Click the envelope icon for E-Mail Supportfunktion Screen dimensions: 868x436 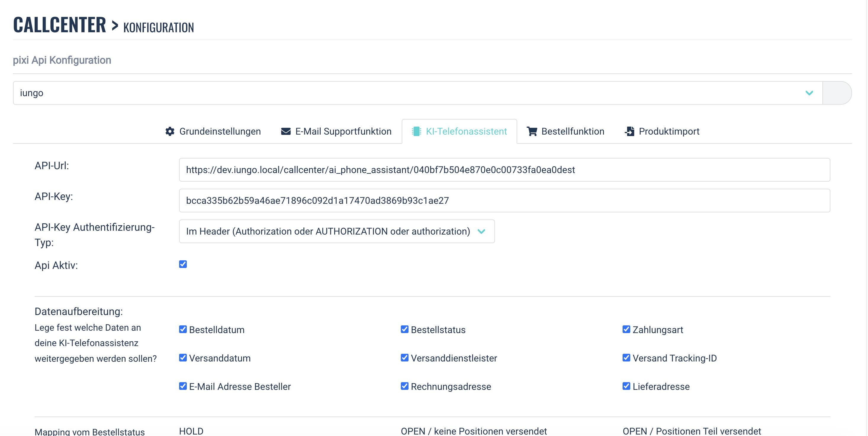pos(286,131)
